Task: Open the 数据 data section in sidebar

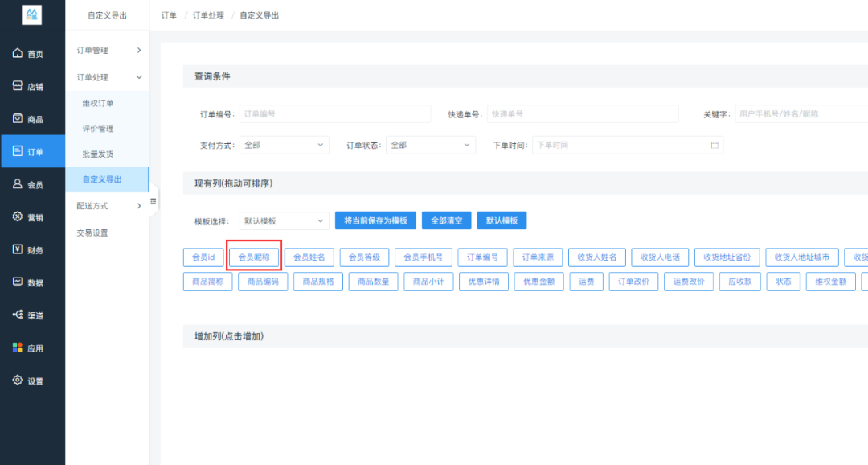Action: [32, 282]
